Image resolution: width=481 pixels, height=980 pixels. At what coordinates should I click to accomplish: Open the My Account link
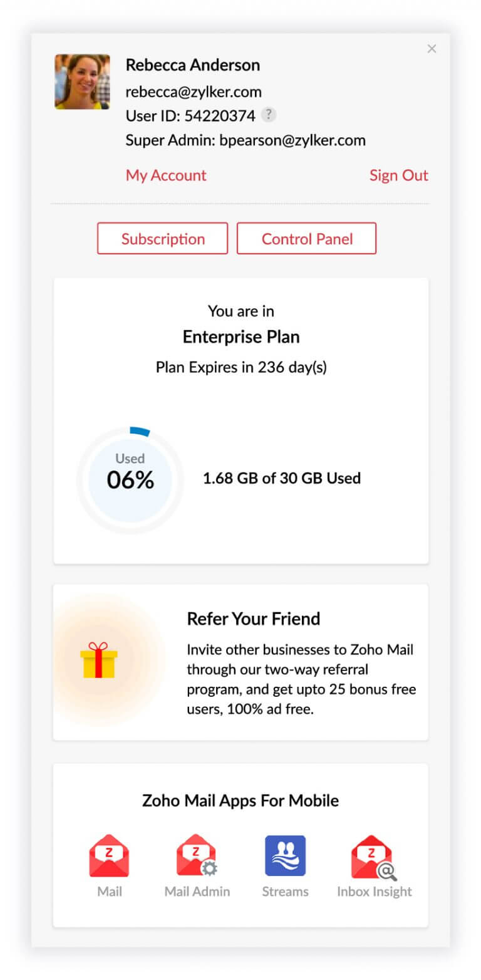point(166,175)
